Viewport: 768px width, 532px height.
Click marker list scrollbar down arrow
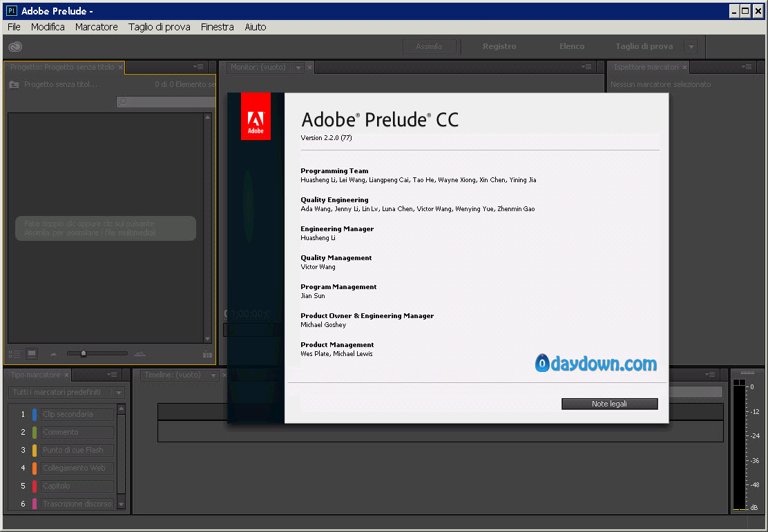pos(121,504)
